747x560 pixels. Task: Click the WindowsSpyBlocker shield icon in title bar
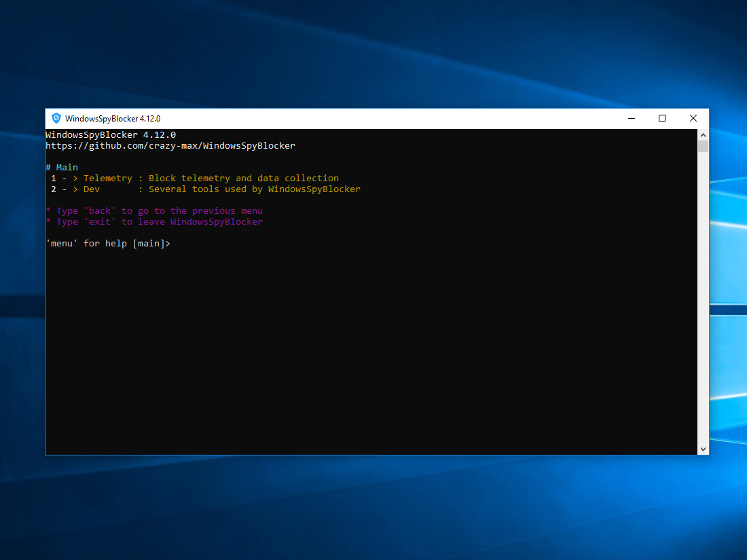[56, 118]
